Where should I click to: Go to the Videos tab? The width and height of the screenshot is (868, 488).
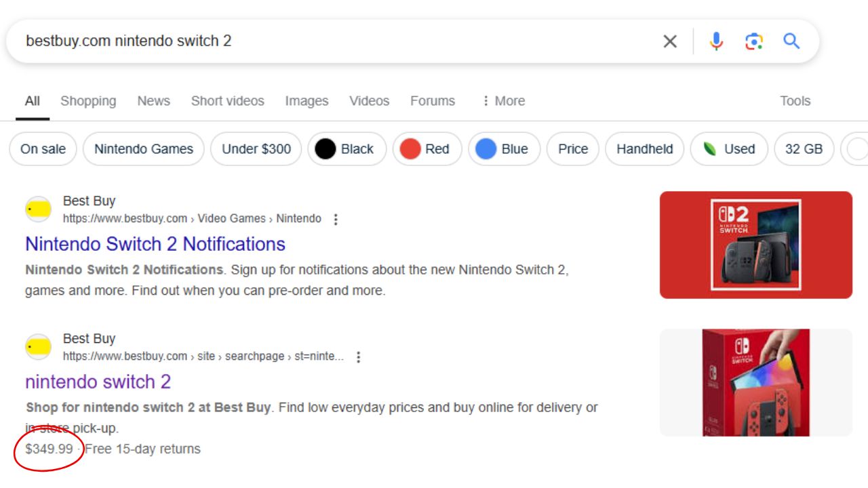click(370, 101)
